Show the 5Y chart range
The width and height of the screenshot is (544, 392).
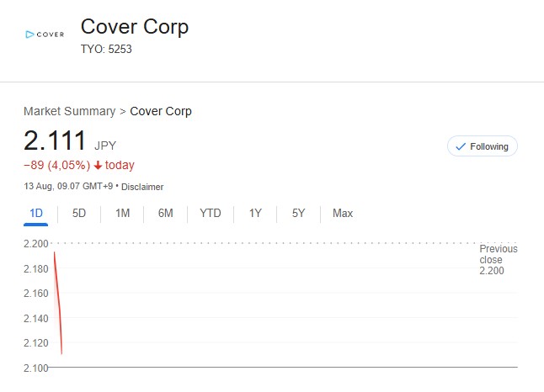click(298, 213)
